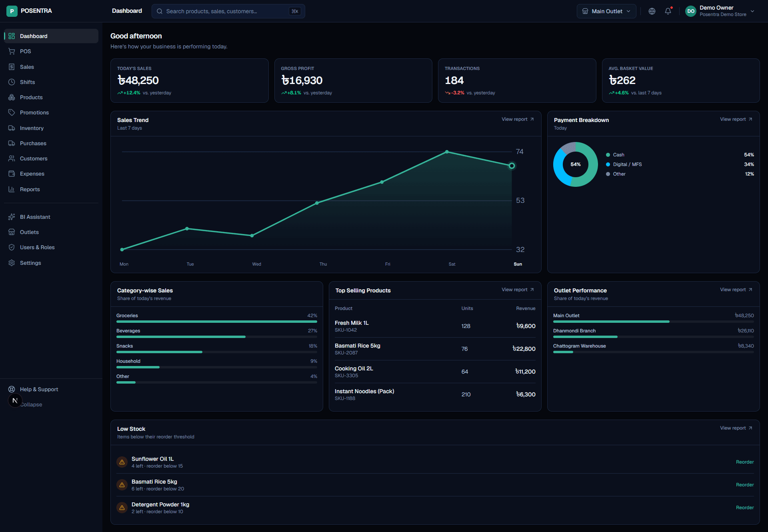Open the Main Outlet dropdown
The width and height of the screenshot is (768, 532).
coord(606,11)
